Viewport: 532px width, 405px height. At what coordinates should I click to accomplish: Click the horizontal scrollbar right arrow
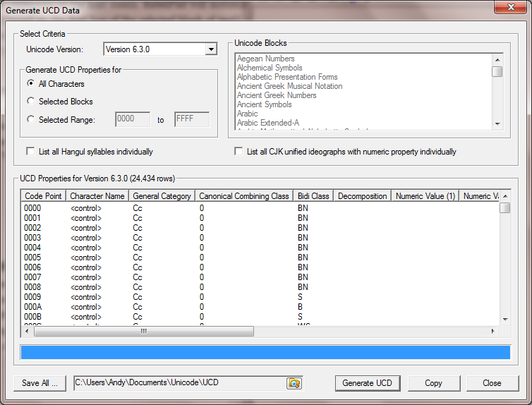(493, 331)
